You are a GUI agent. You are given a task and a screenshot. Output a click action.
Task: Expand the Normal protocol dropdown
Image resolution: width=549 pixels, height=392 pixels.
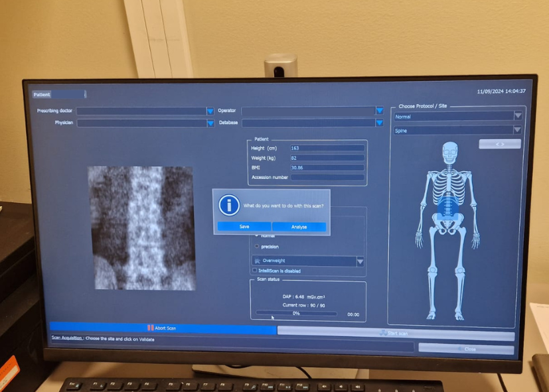point(518,115)
